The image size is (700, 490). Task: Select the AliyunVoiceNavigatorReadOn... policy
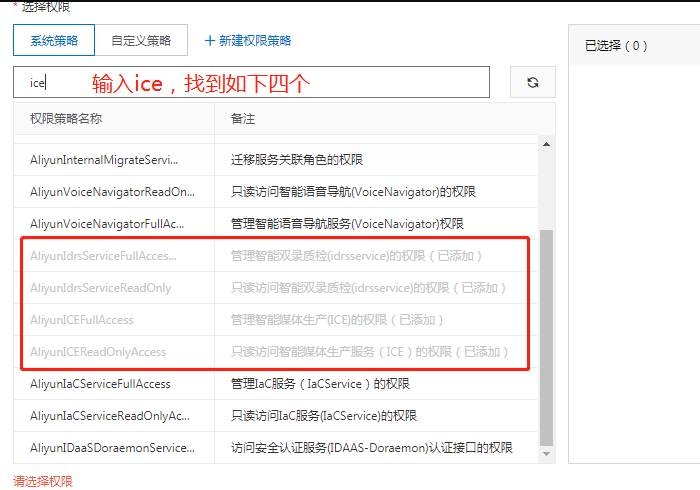pyautogui.click(x=275, y=192)
